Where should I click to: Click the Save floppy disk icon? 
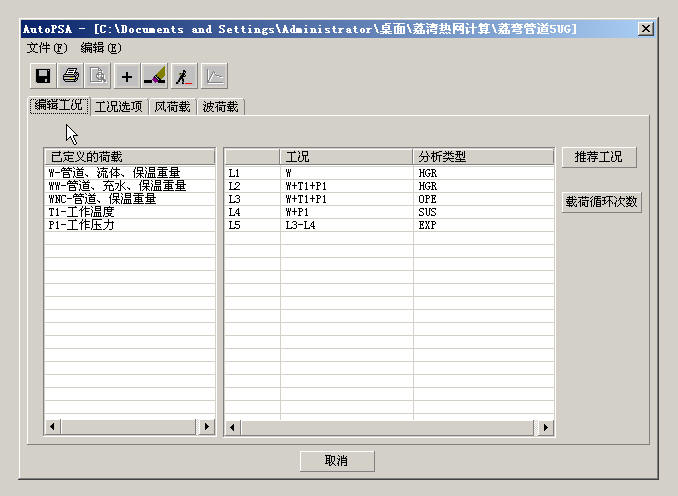tap(43, 76)
